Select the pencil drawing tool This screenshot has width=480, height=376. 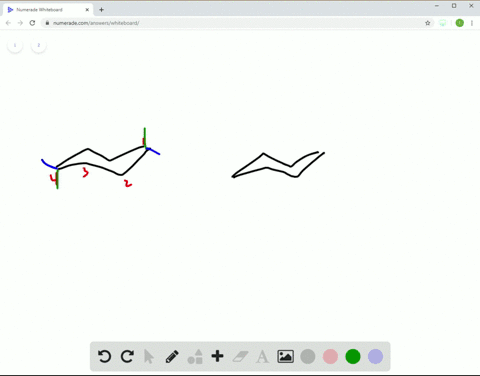click(172, 356)
